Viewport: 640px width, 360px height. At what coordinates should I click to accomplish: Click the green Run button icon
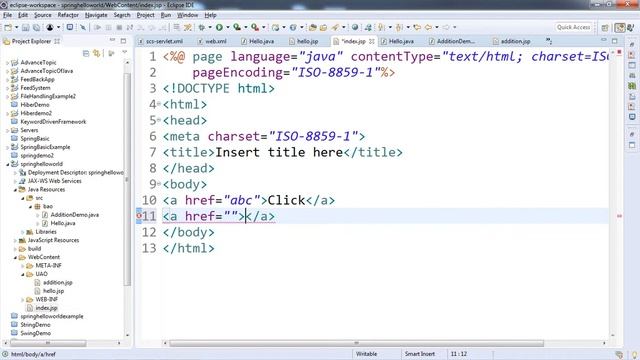pyautogui.click(x=219, y=27)
